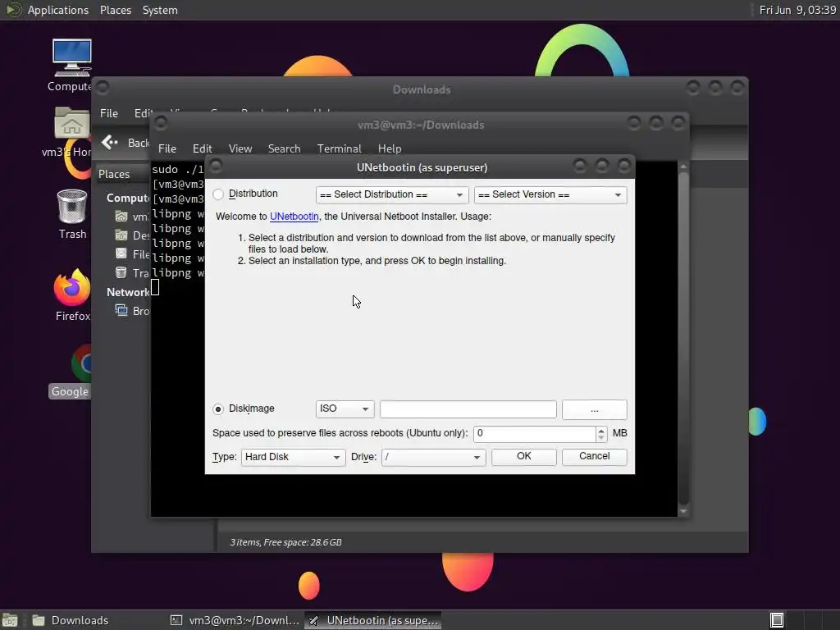
Task: Select the Distribution radio button
Action: [218, 194]
